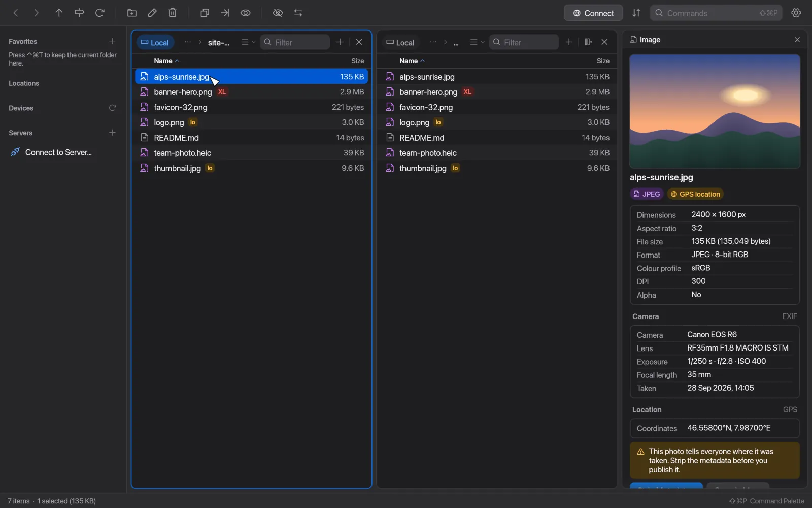Image resolution: width=812 pixels, height=508 pixels.
Task: Refresh the current folder listing
Action: 100,13
